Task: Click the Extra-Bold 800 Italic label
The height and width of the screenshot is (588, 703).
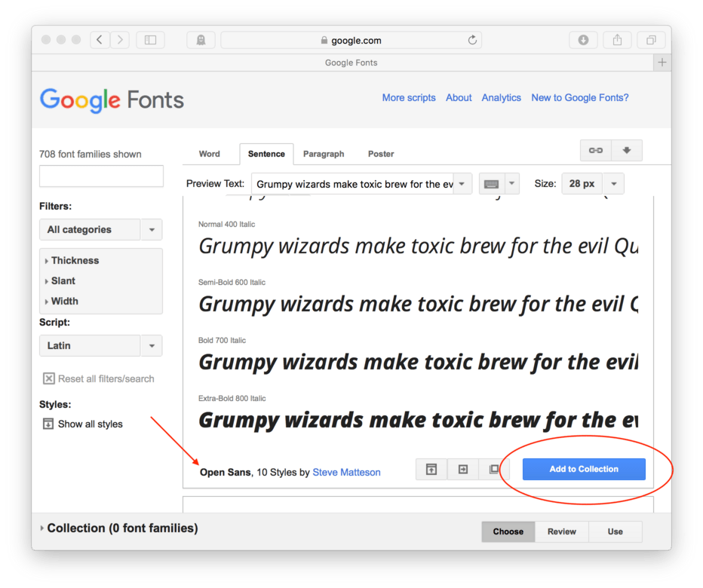Action: 232,399
